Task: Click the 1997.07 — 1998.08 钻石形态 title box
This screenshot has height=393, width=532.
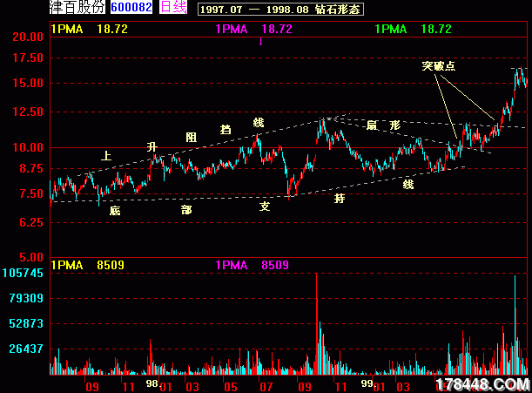Action: 280,9
